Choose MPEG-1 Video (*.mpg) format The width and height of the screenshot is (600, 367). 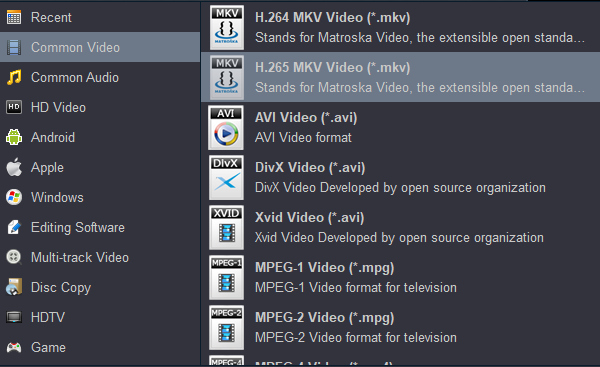(x=400, y=277)
